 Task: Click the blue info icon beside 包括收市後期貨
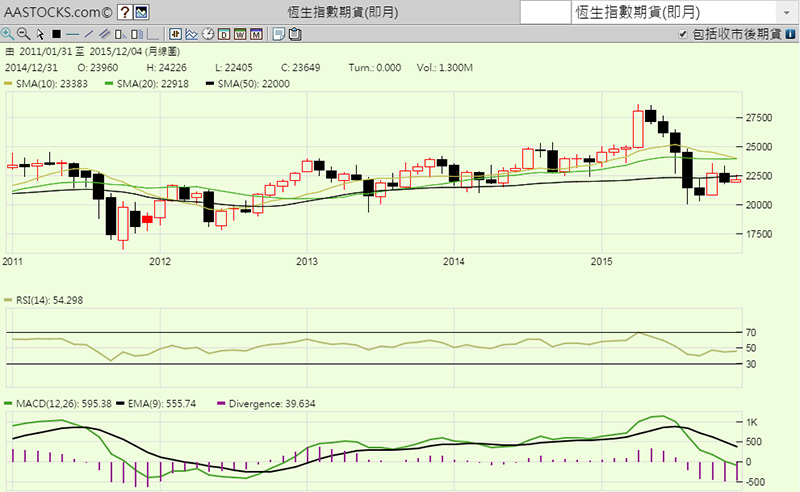coord(790,34)
